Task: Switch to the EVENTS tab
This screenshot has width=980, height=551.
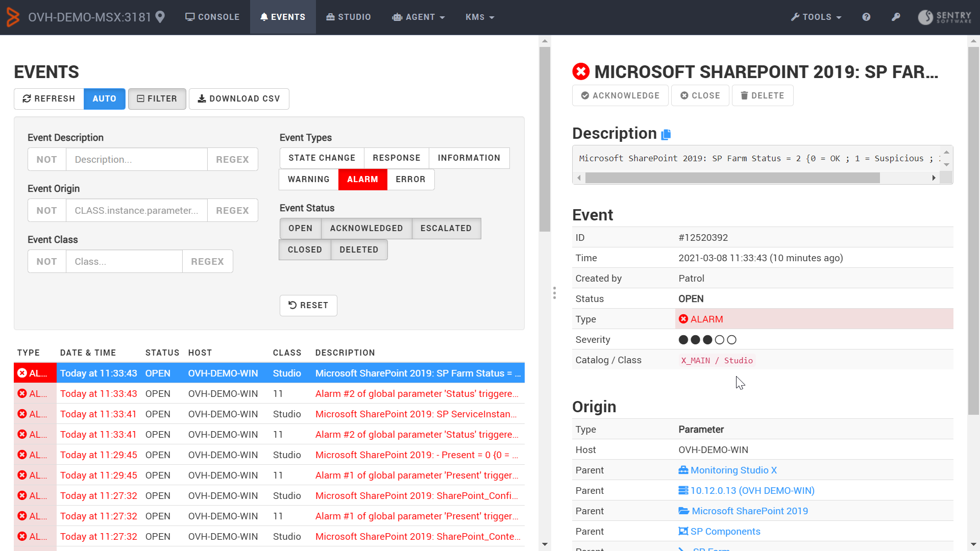Action: 283,17
